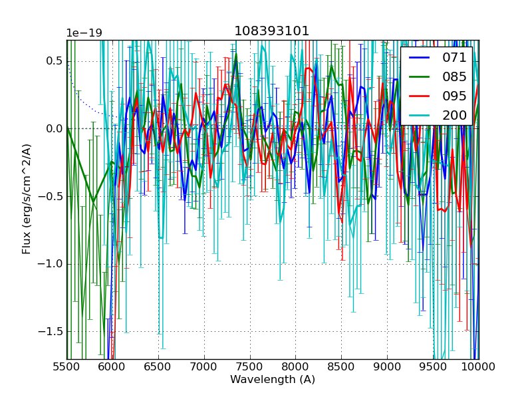Select the green 085 legend line sample
This screenshot has width=532, height=399.
click(x=420, y=76)
